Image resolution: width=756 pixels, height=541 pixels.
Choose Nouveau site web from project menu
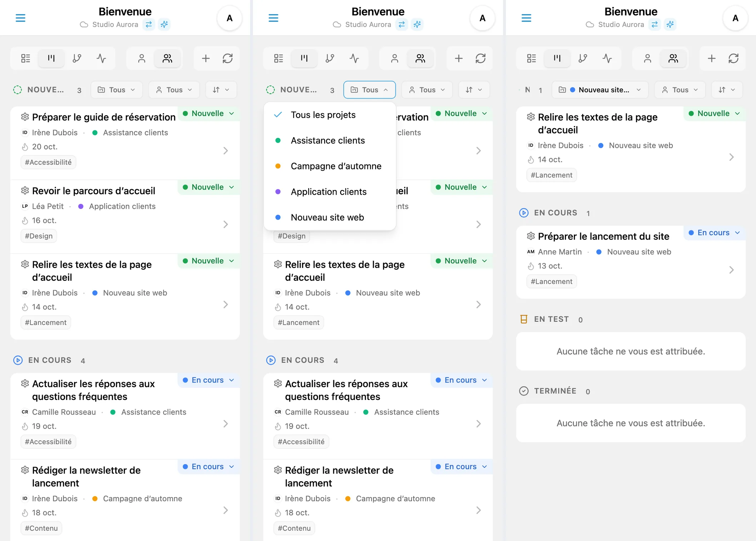tap(330, 217)
